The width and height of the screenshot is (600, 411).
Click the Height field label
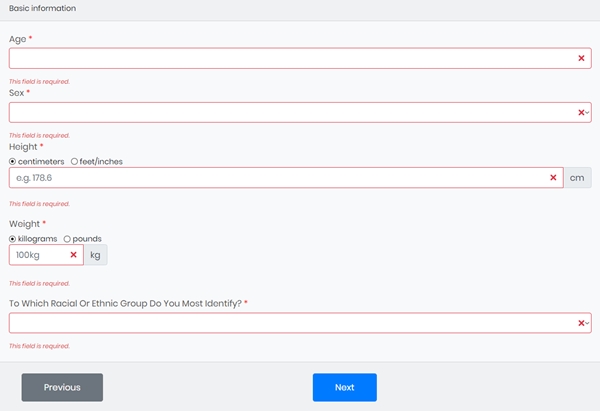click(x=23, y=147)
